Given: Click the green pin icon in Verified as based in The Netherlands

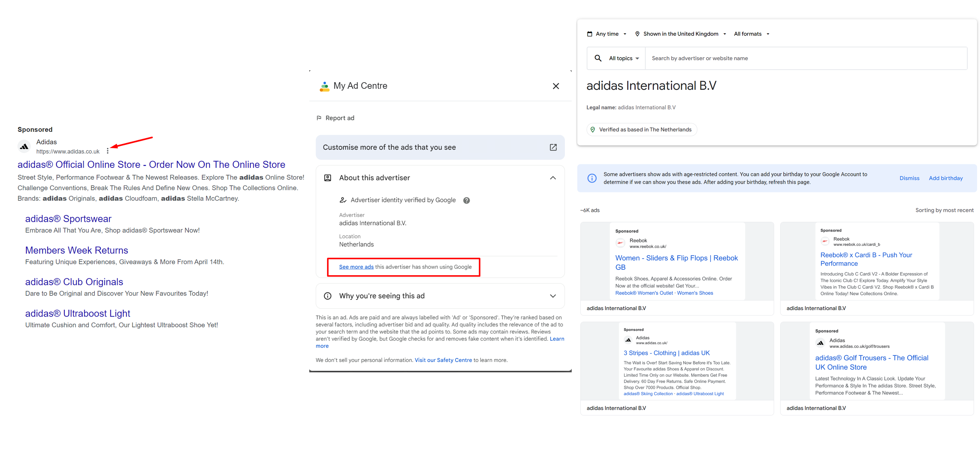Looking at the screenshot, I should [592, 130].
